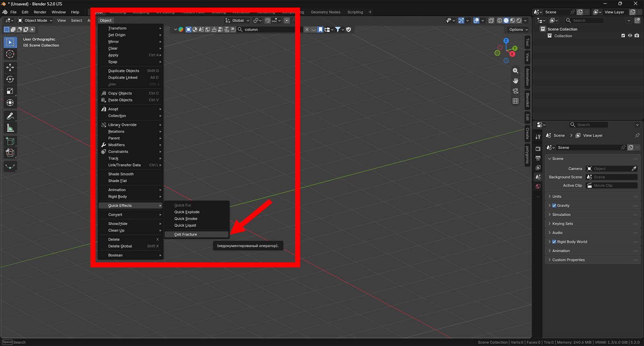Choose Cell Fracture from Quick Effects

[196, 235]
